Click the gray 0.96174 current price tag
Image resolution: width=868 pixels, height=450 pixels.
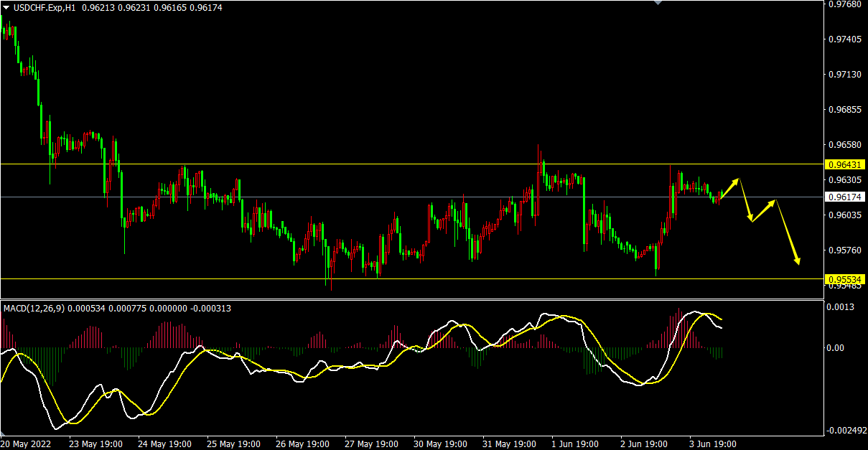pos(844,197)
